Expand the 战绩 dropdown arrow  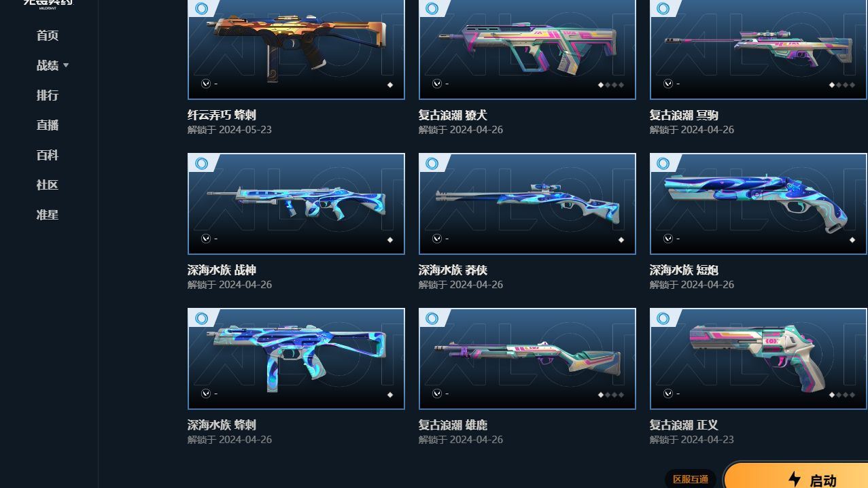(x=66, y=65)
